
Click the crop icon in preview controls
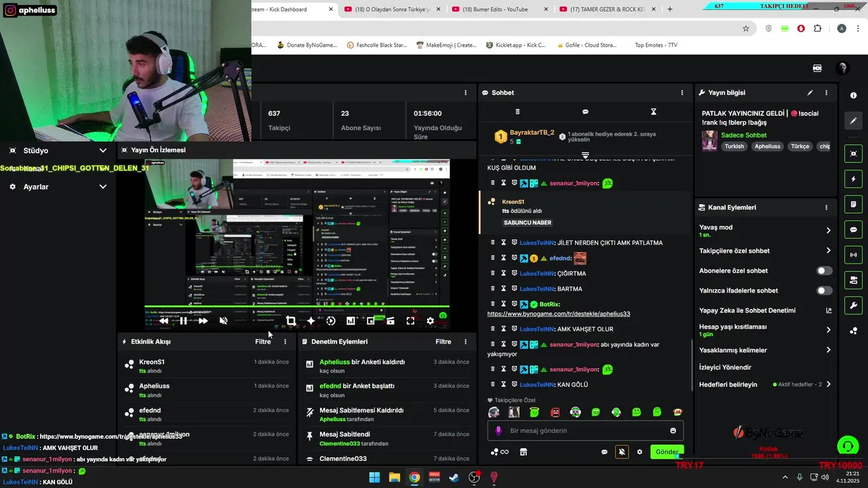click(x=291, y=321)
